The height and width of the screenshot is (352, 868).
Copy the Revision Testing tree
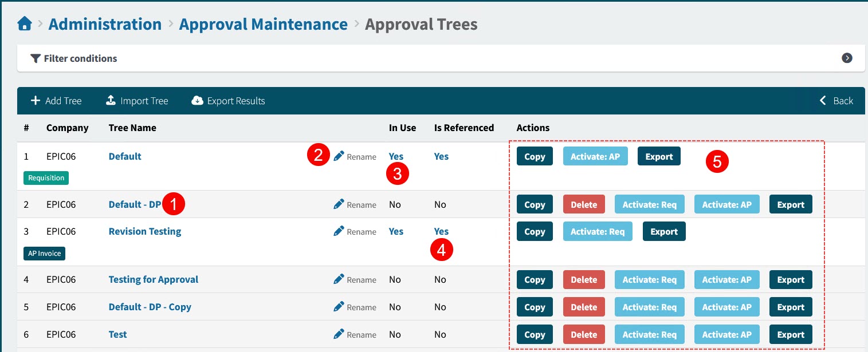point(535,231)
